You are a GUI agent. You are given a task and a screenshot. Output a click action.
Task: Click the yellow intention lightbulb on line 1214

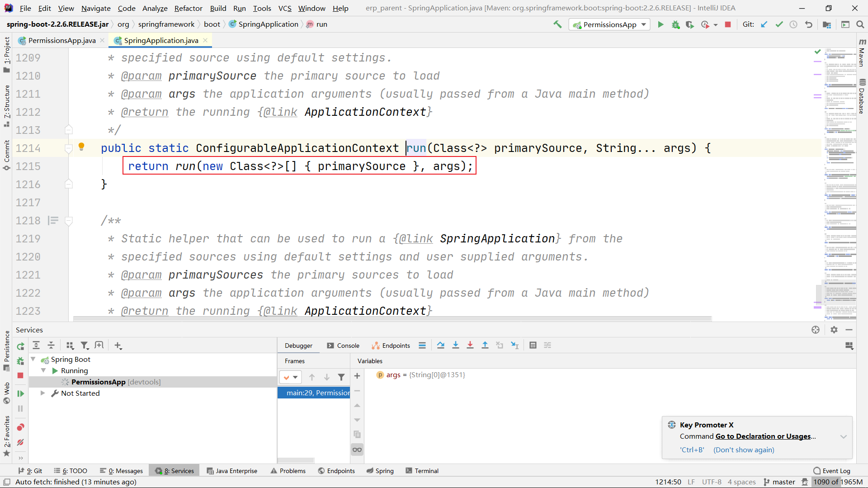pos(81,147)
